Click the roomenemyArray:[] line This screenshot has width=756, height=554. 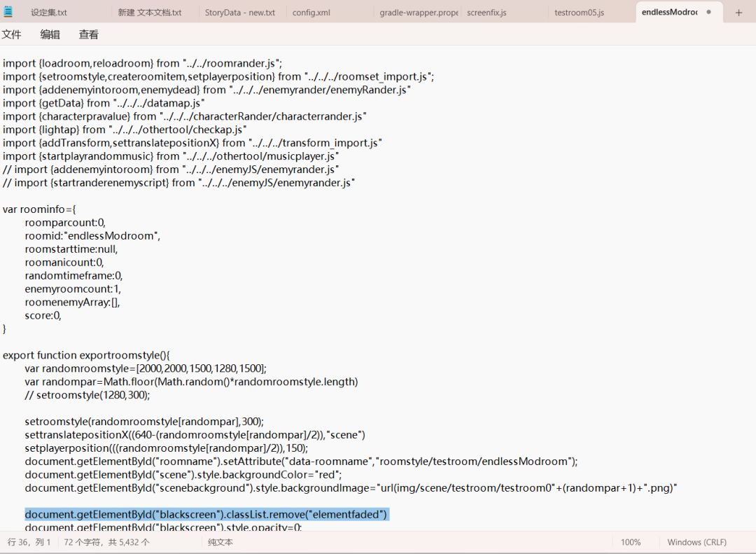72,302
